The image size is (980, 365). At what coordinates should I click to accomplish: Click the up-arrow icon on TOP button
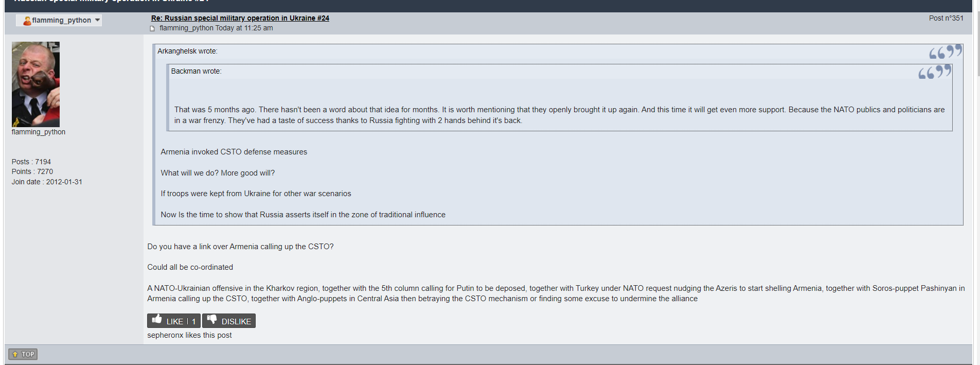pyautogui.click(x=15, y=354)
